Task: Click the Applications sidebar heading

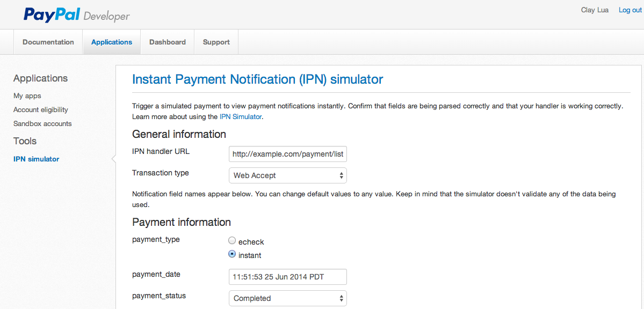Action: [x=41, y=78]
